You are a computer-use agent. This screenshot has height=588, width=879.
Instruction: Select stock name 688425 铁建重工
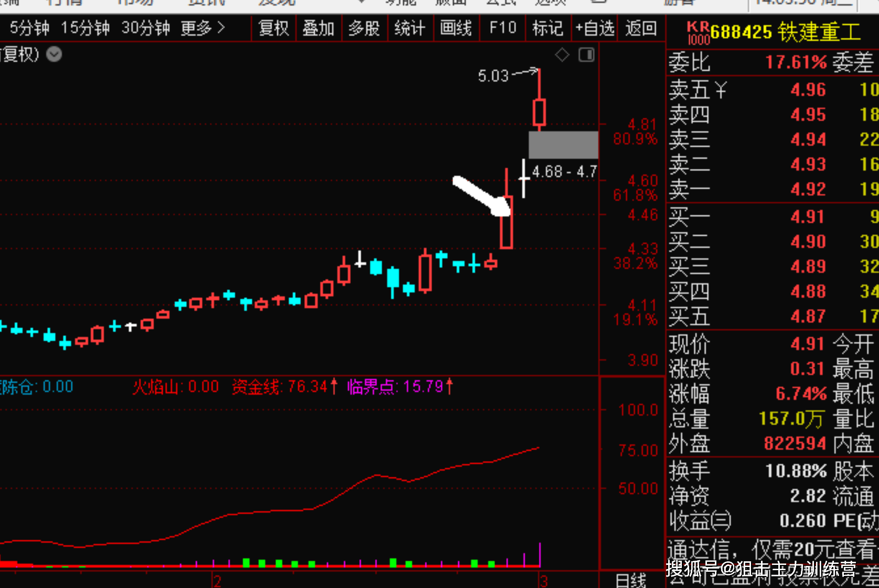tap(786, 32)
